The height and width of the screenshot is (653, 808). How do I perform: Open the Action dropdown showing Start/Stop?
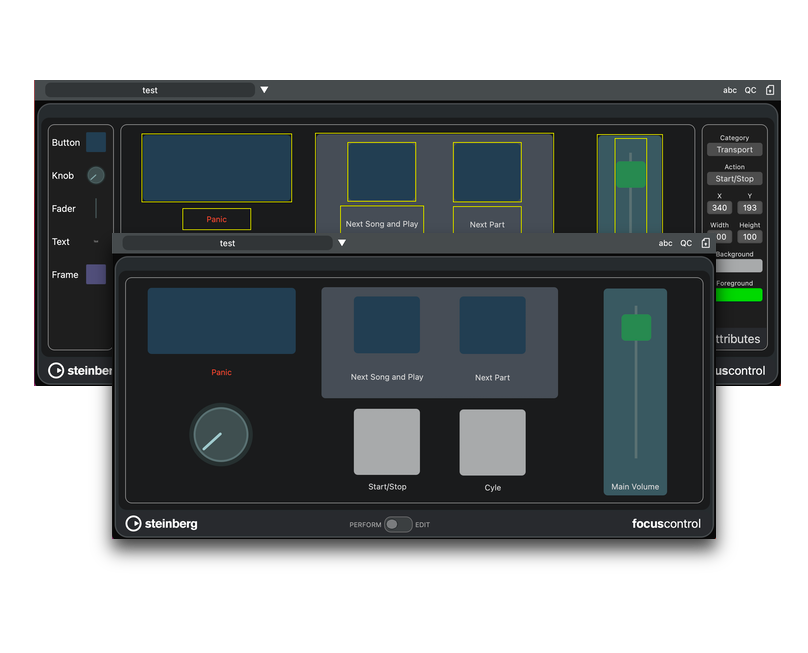click(x=735, y=178)
